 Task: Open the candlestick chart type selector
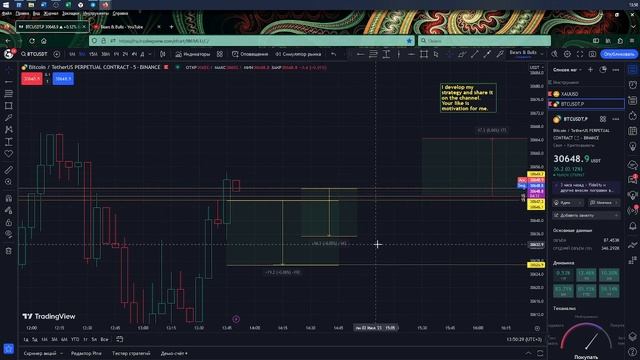coord(163,54)
